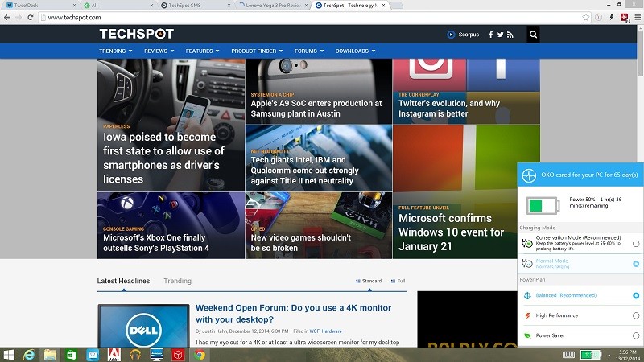Go back in the browser
The image size is (644, 362).
pos(7,17)
